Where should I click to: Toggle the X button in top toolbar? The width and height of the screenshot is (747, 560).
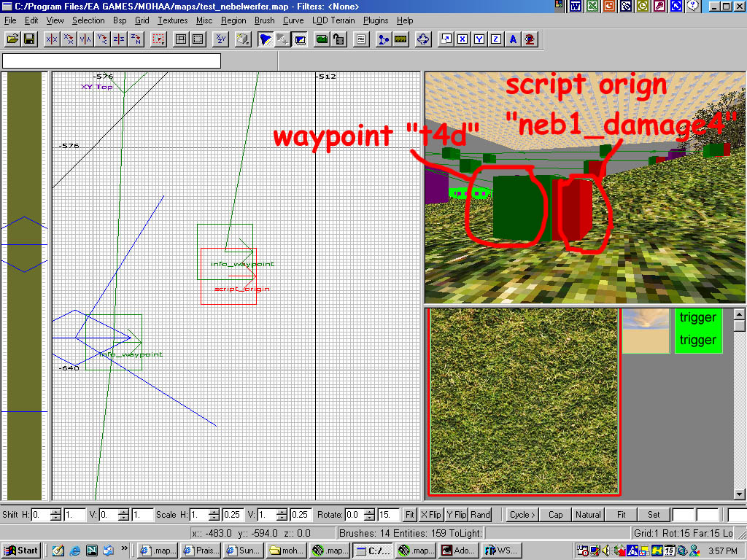pyautogui.click(x=462, y=39)
